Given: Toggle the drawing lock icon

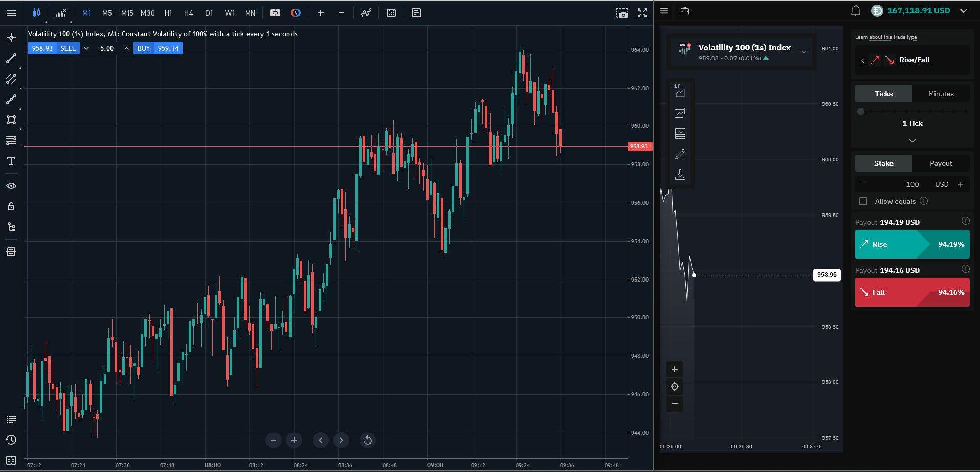Looking at the screenshot, I should (11, 206).
